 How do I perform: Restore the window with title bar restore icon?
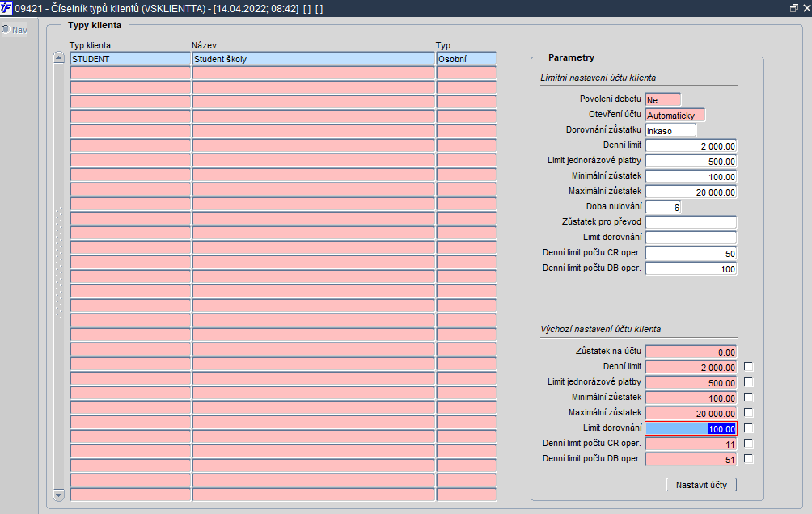point(794,8)
